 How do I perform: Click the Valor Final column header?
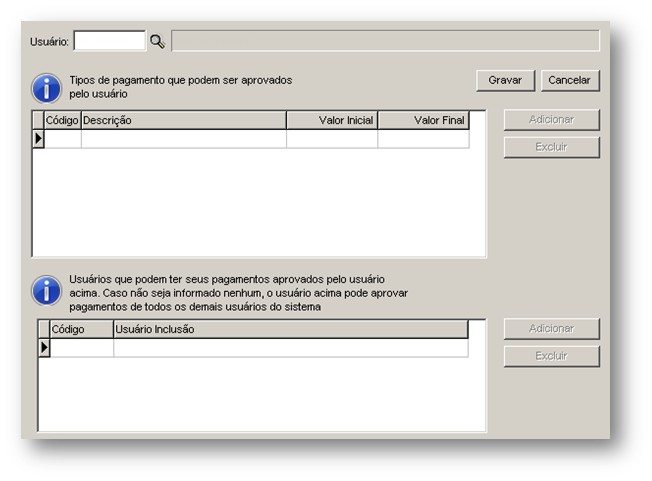[424, 121]
